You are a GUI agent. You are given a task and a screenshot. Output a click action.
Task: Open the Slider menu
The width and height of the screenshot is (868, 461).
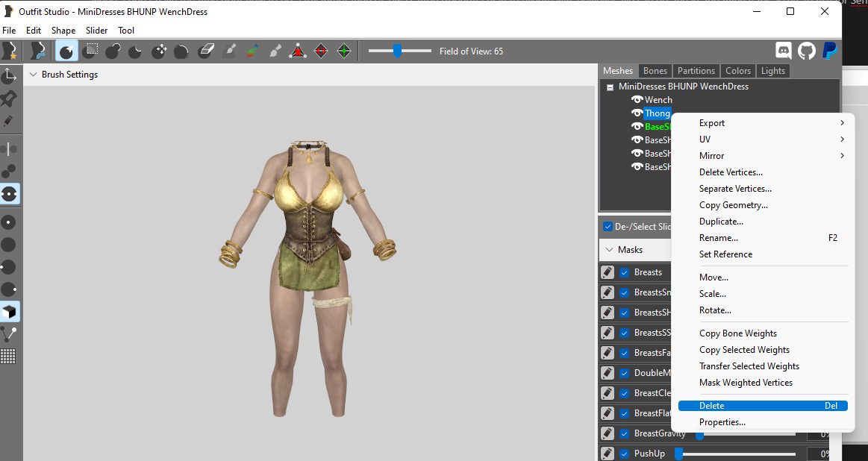96,31
